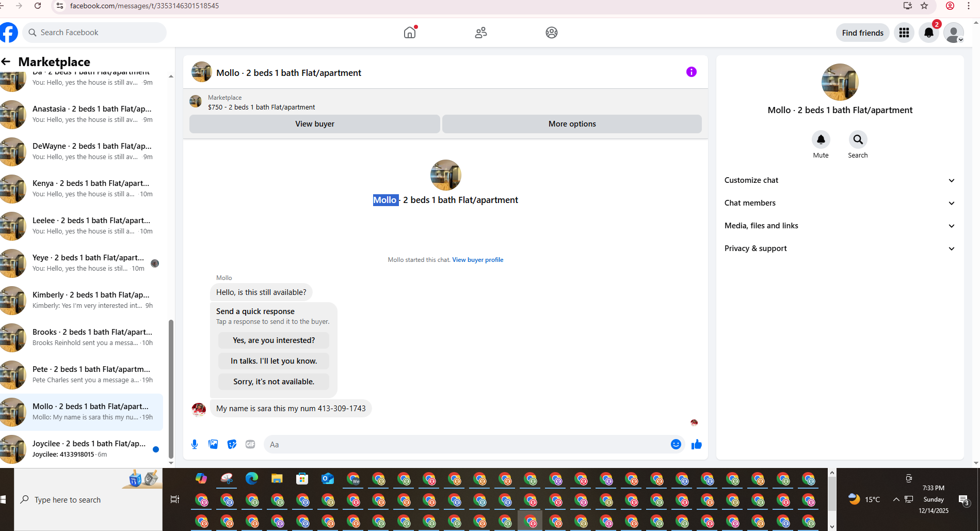Send a thumbs-up like
Image resolution: width=980 pixels, height=531 pixels.
pos(697,444)
